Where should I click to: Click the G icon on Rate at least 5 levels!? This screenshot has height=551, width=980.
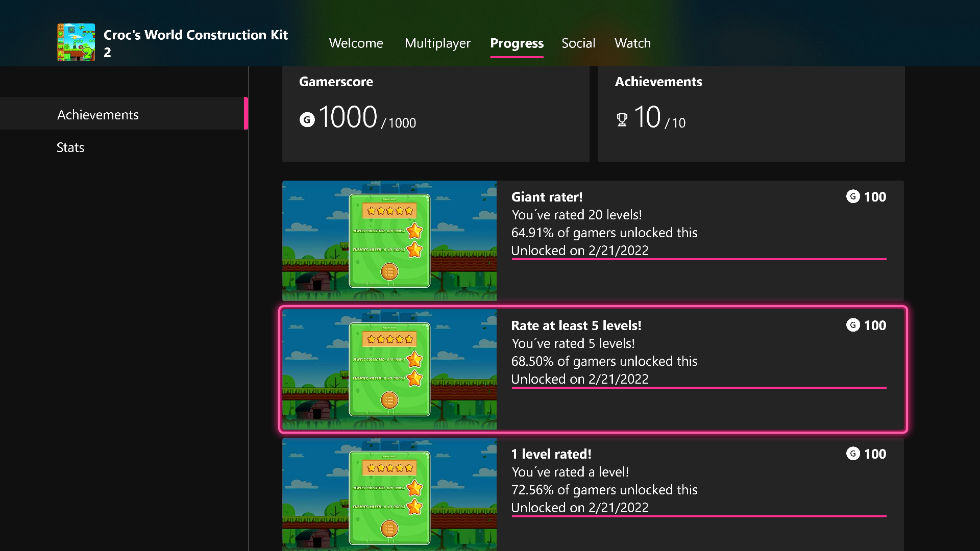click(x=853, y=325)
